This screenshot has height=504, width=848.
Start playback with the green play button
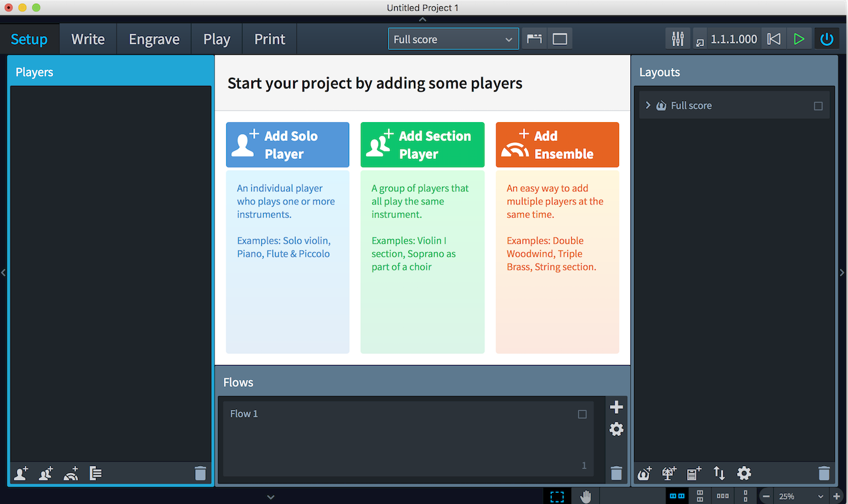[x=799, y=39]
